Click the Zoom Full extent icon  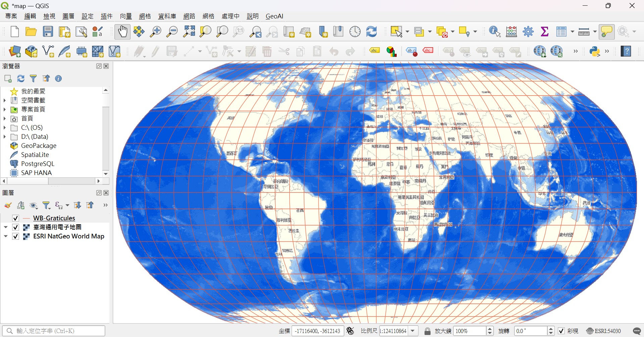tap(189, 32)
